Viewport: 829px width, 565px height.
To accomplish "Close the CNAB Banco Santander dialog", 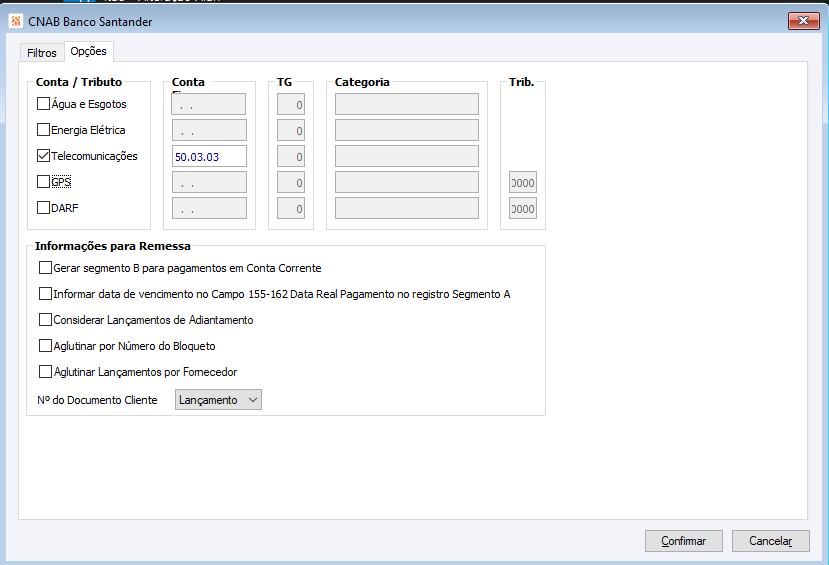I will tap(804, 21).
